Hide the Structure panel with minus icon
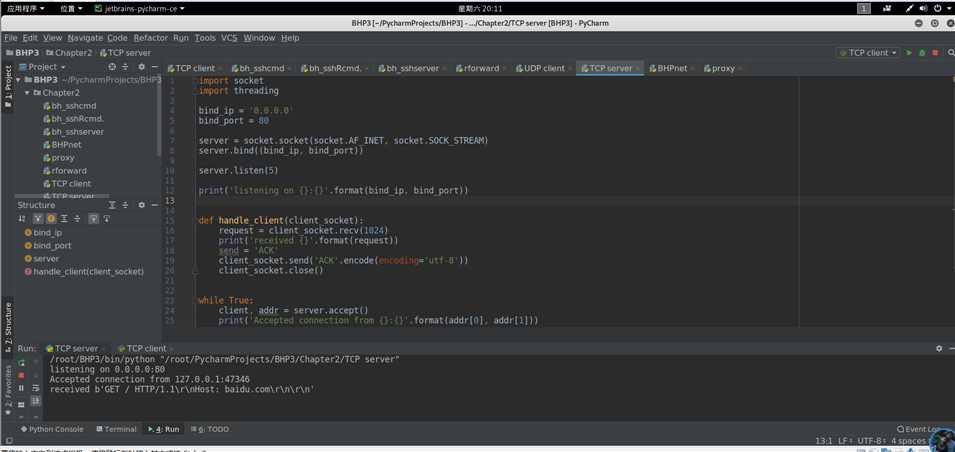Image resolution: width=955 pixels, height=452 pixels. tap(155, 205)
